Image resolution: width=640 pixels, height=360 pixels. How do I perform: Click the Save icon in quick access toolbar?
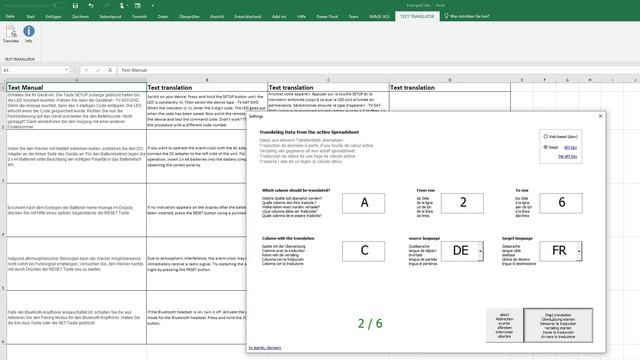tap(75, 6)
